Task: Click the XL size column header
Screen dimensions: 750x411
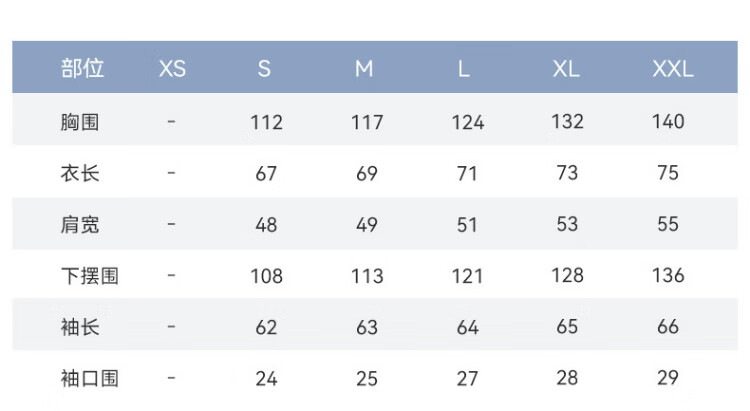Action: (566, 69)
